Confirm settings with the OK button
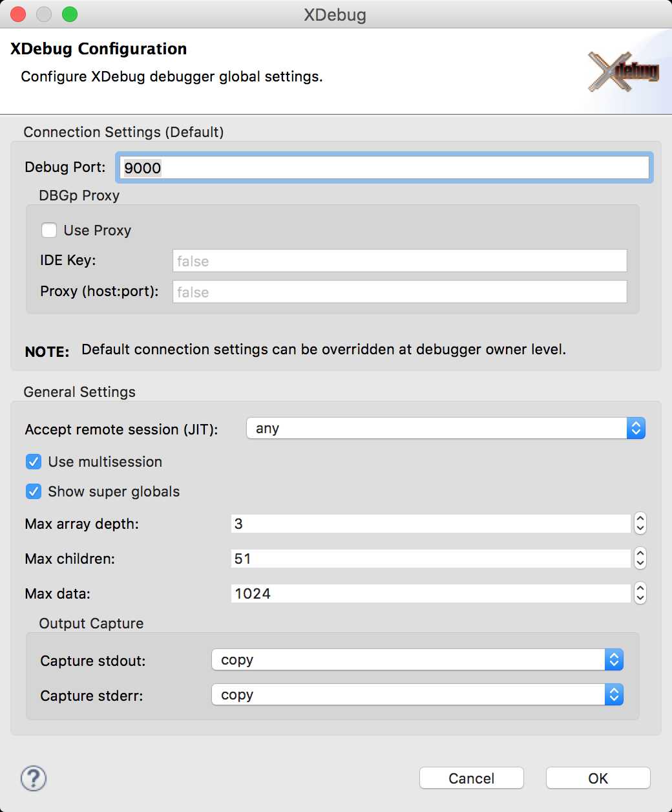This screenshot has height=812, width=672. point(598,778)
